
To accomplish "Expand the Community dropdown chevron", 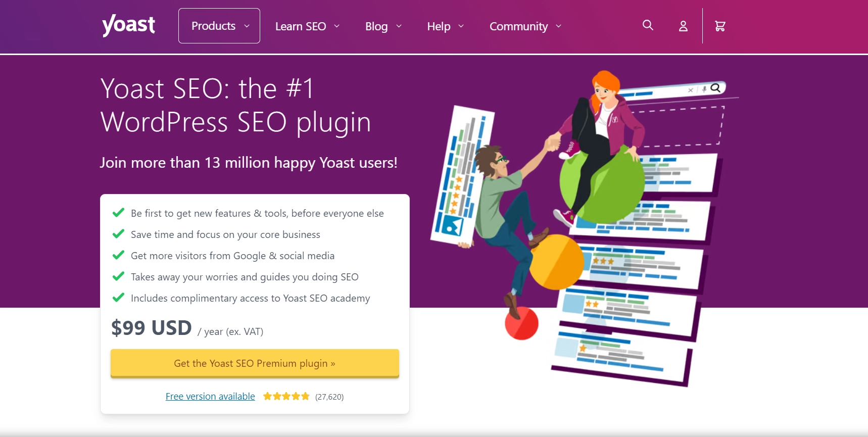I will [x=558, y=26].
